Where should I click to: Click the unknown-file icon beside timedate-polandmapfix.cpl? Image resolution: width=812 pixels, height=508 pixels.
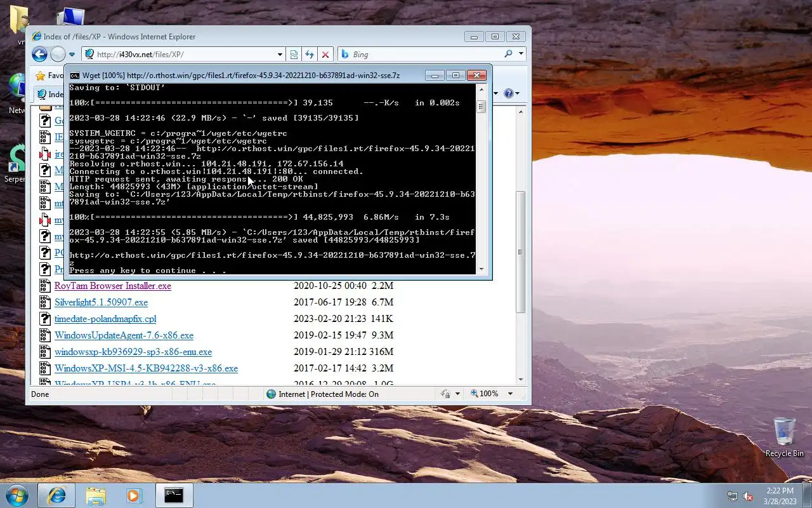45,319
